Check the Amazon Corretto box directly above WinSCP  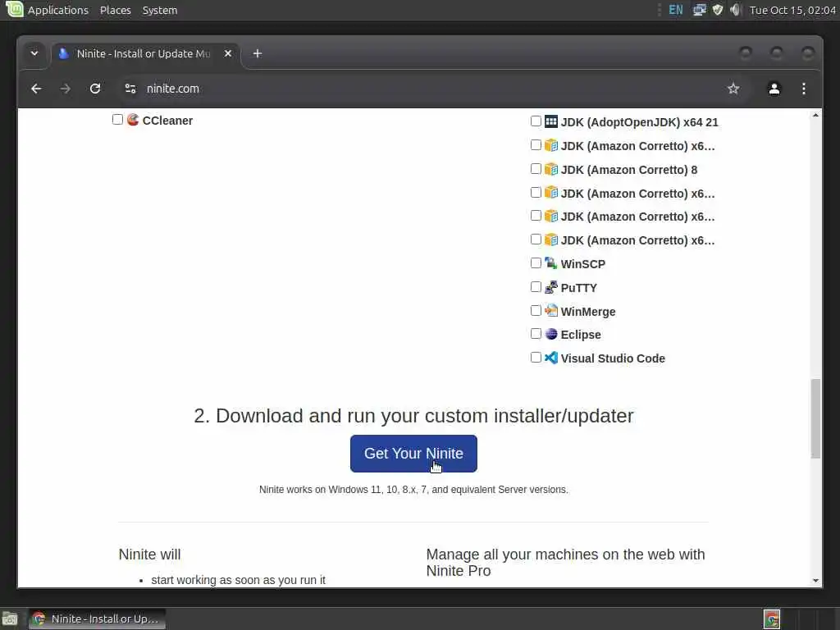[536, 239]
